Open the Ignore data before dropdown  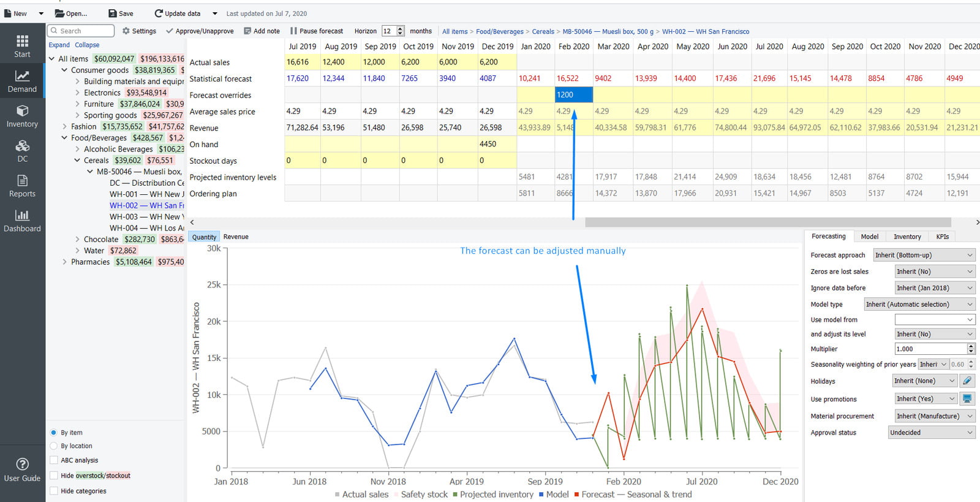point(935,287)
